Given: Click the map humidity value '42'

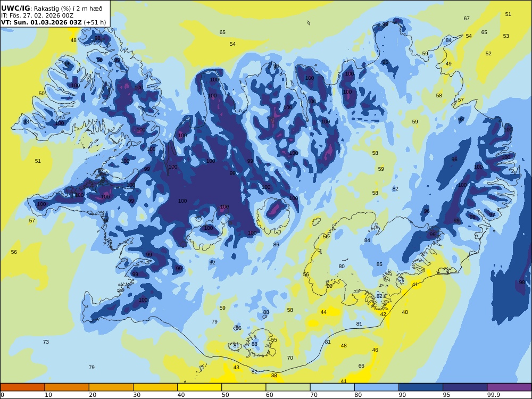Looking at the screenshot, I should (x=383, y=314).
